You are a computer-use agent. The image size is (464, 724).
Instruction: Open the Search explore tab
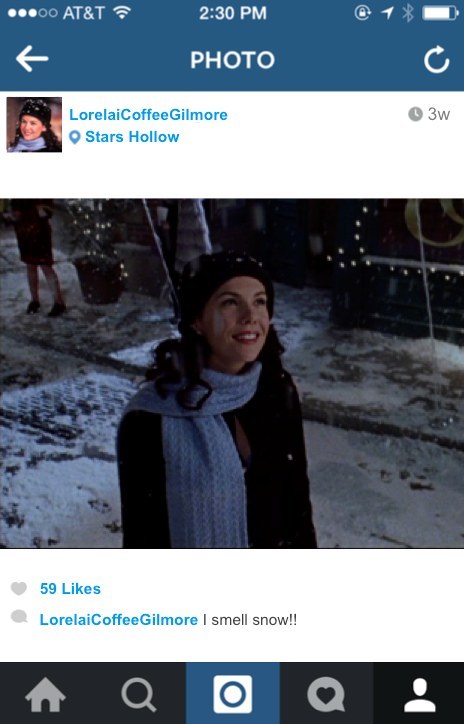click(x=138, y=694)
